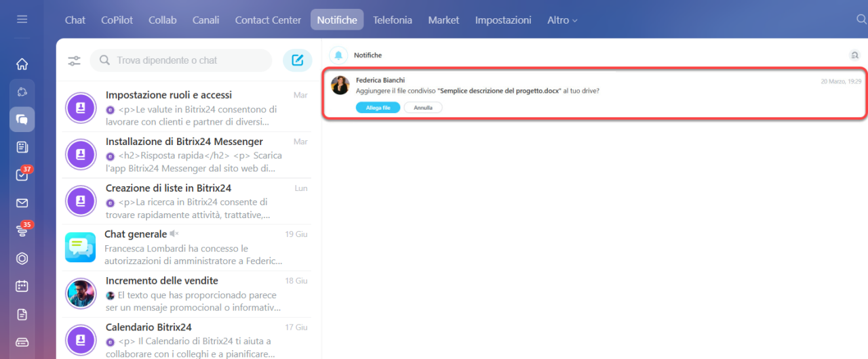This screenshot has height=359, width=868.
Task: Switch to the Chat tab
Action: point(75,20)
